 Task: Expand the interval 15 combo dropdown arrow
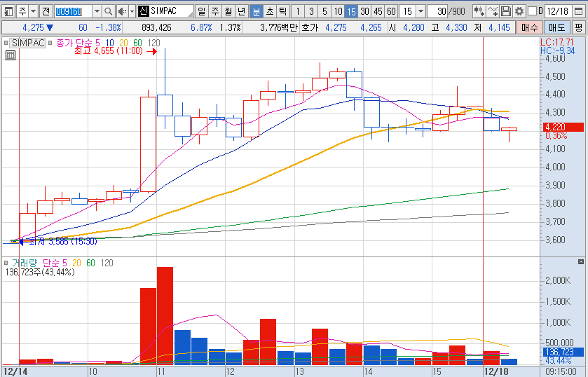421,11
